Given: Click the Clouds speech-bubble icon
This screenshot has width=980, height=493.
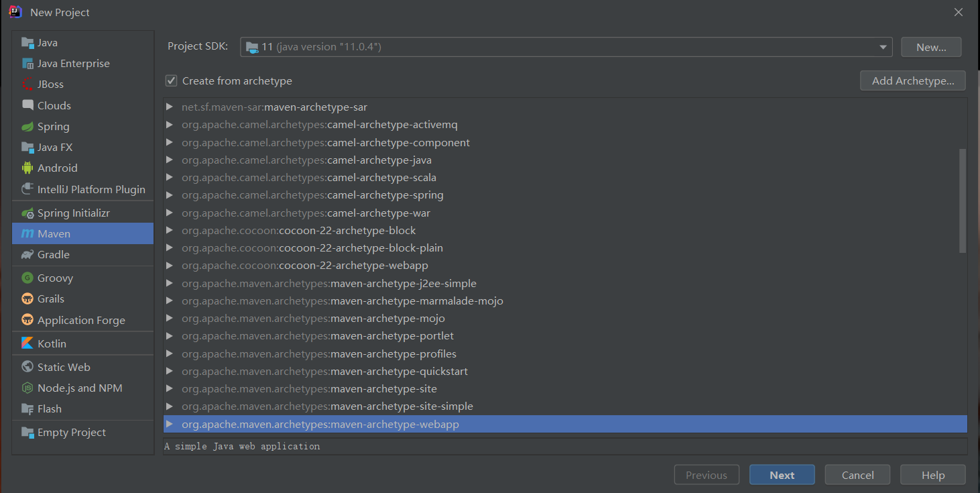Looking at the screenshot, I should 27,105.
